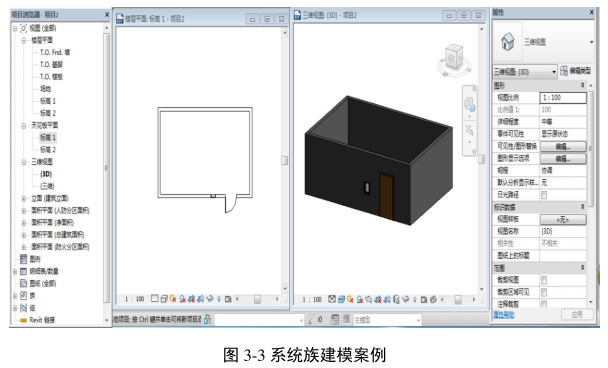608x368 pixels.
Task: Toggle the 注释裁剪 annotation crop checkbox
Action: tap(544, 304)
